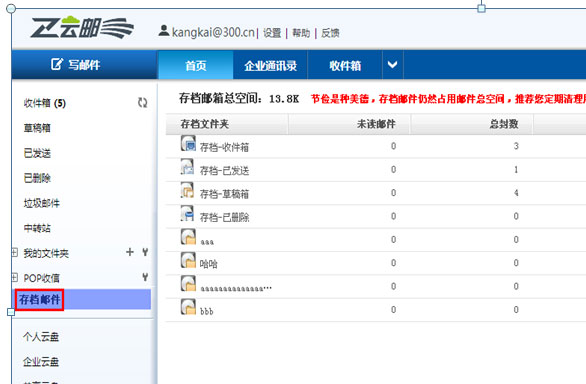The height and width of the screenshot is (384, 586).
Task: Open the manage icon beside 我的文件夹
Action: (x=145, y=252)
